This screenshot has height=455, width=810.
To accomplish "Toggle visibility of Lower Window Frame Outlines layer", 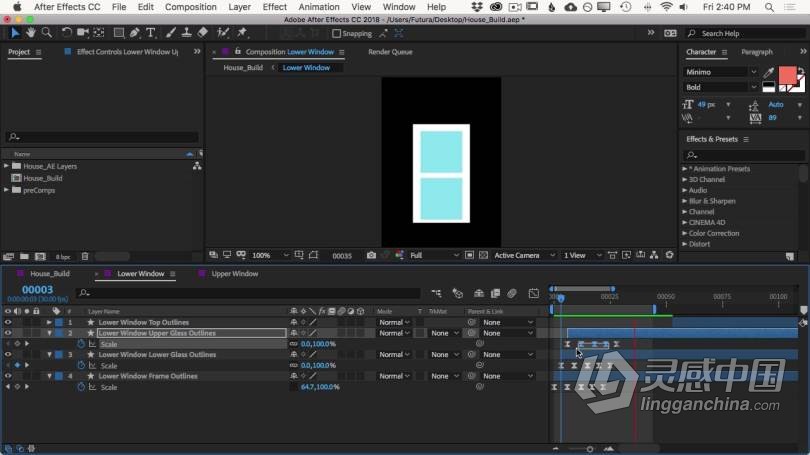I will click(8, 376).
